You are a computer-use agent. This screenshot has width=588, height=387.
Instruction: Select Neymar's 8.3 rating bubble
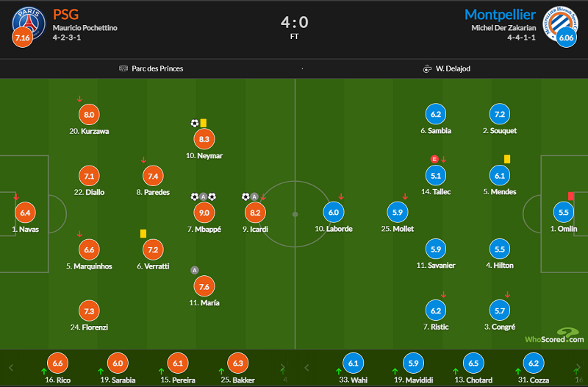pyautogui.click(x=204, y=139)
